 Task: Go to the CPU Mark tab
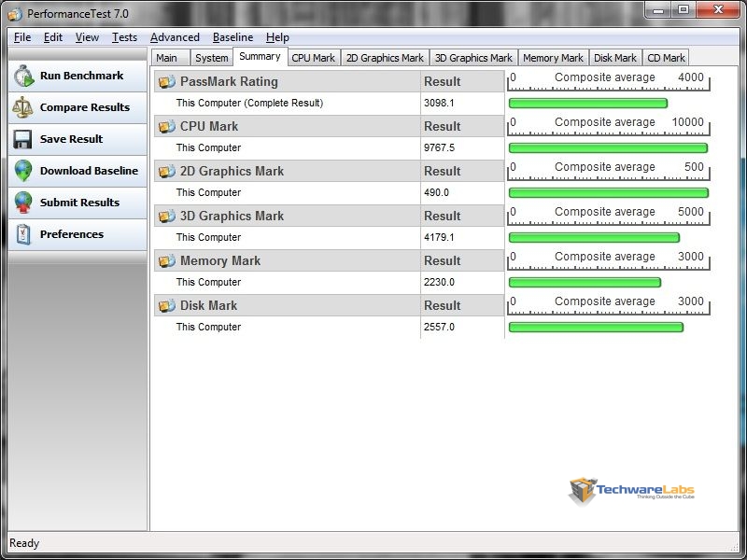(313, 58)
